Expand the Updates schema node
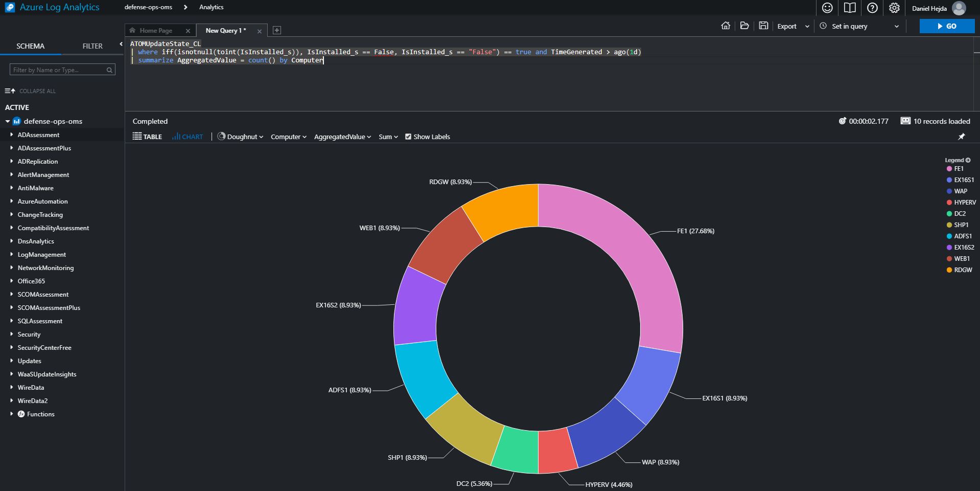The image size is (980, 491). click(11, 361)
